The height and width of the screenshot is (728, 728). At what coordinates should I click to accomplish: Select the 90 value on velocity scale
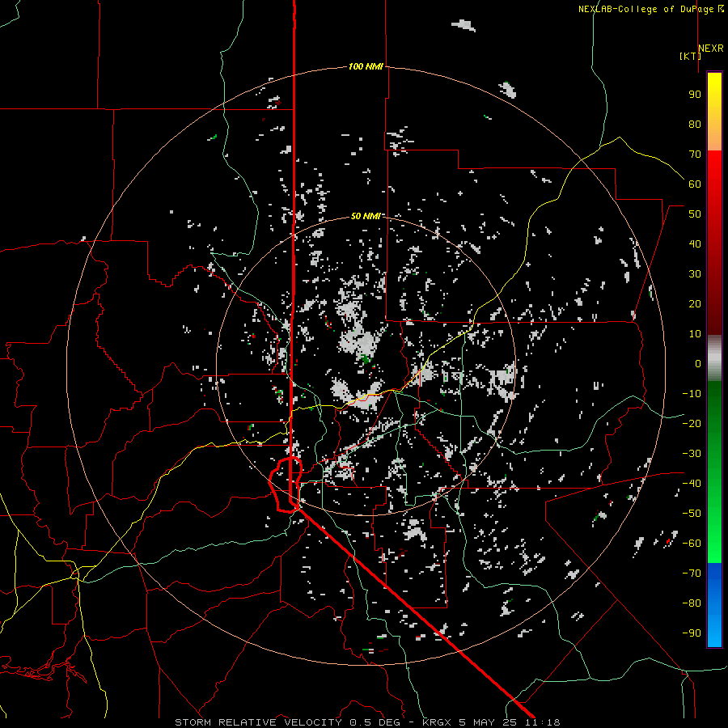(x=695, y=95)
